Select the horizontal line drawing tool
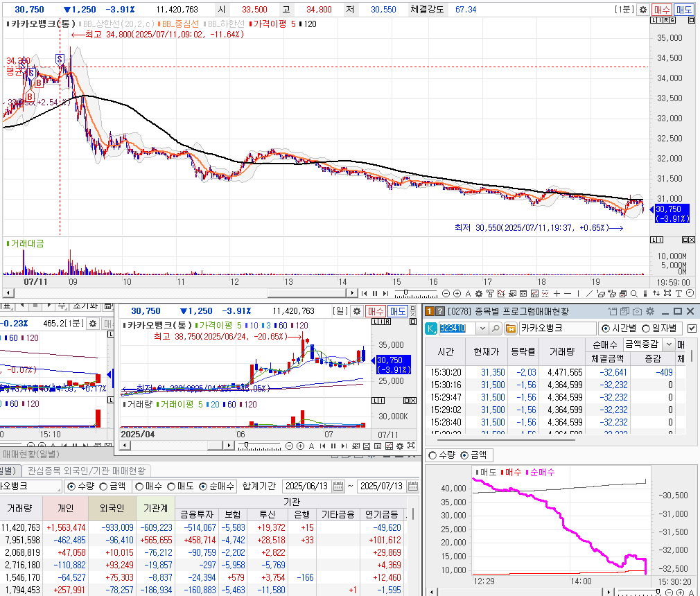 click(x=568, y=293)
